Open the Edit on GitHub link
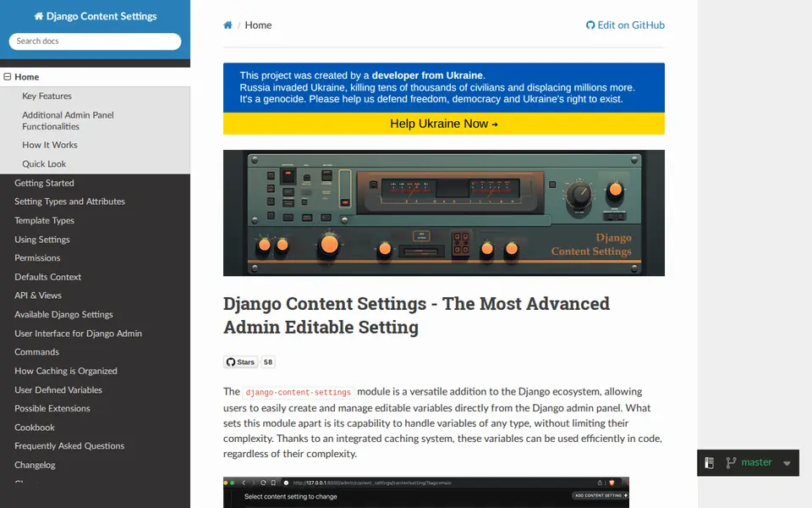 click(x=625, y=25)
